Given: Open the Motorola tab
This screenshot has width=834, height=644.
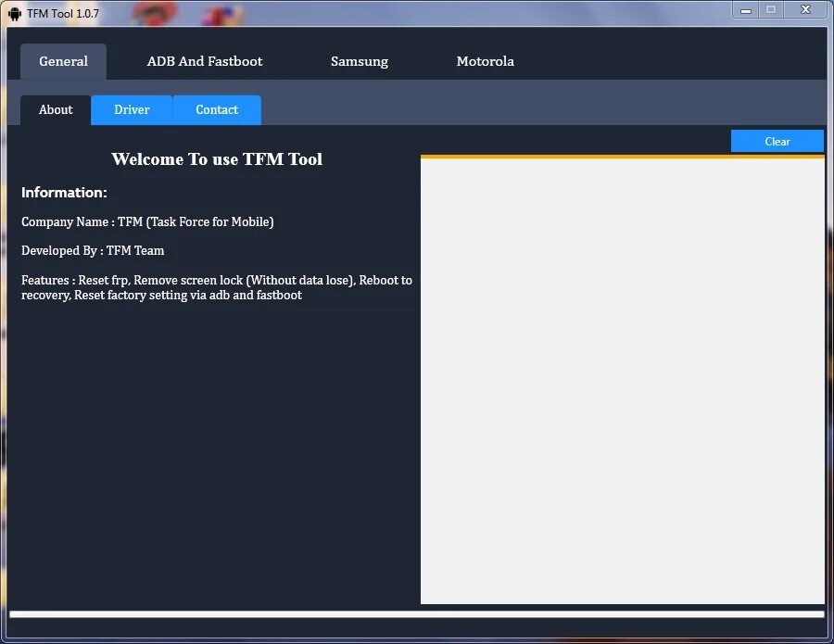Looking at the screenshot, I should pos(485,62).
